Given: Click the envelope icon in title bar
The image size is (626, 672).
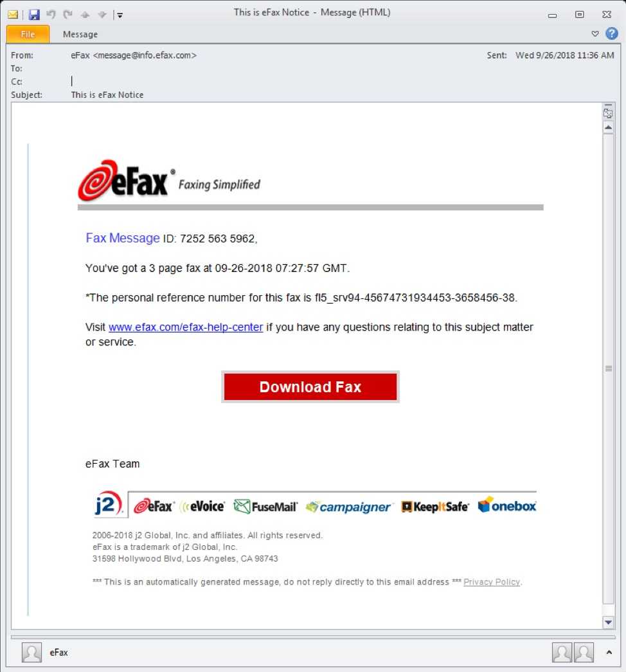Looking at the screenshot, I should (x=13, y=15).
